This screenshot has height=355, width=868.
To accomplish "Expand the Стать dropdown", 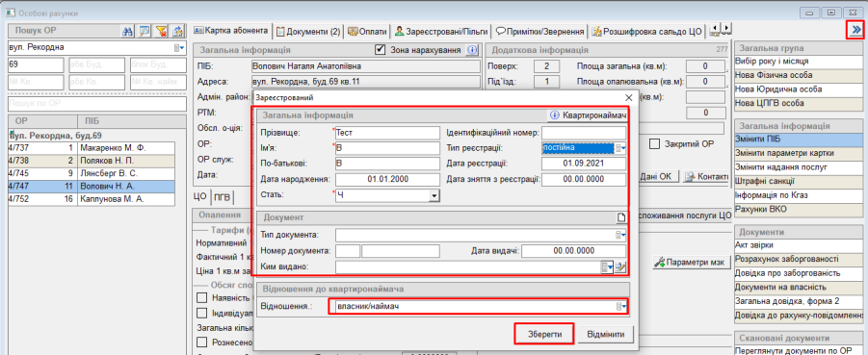I will pos(434,195).
